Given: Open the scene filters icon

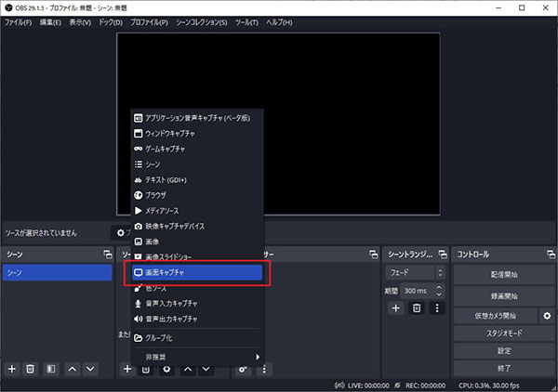Looking at the screenshot, I should [x=51, y=369].
